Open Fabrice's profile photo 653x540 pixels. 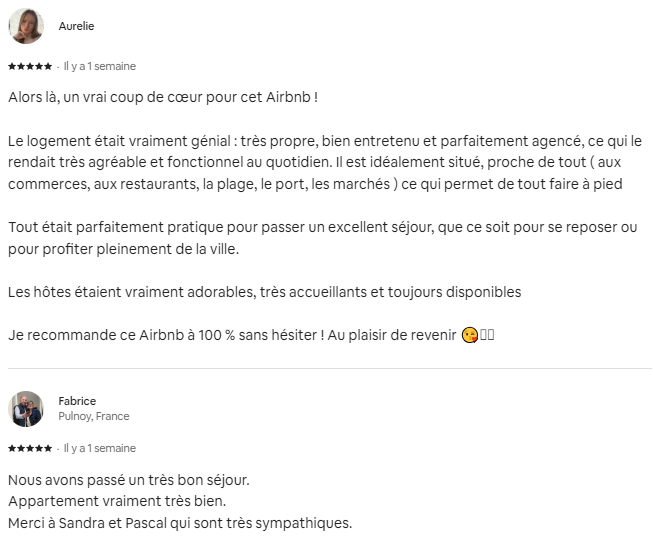[26, 409]
